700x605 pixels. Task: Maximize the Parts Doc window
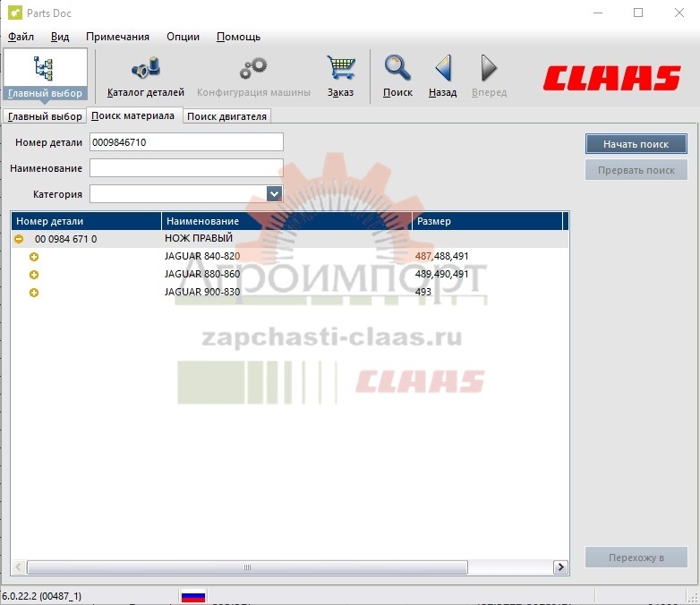[x=638, y=13]
